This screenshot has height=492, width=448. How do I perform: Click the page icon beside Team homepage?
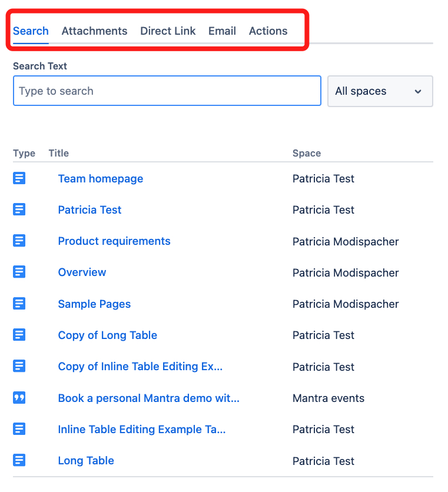(19, 178)
